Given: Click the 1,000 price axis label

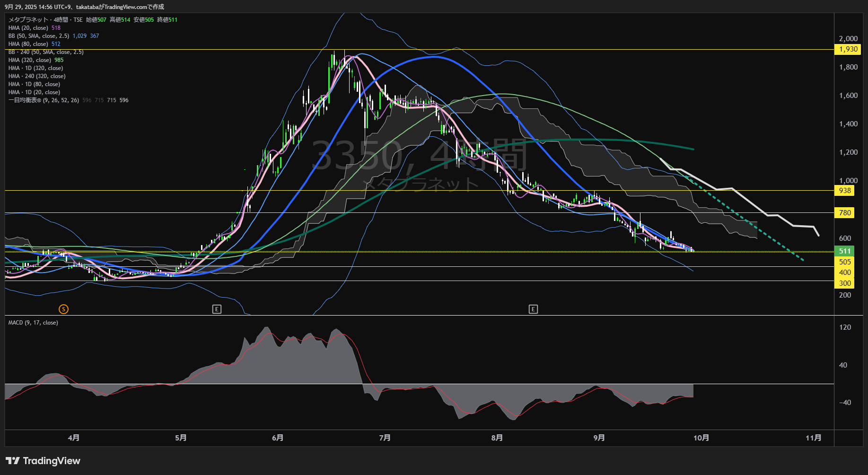Looking at the screenshot, I should point(848,181).
